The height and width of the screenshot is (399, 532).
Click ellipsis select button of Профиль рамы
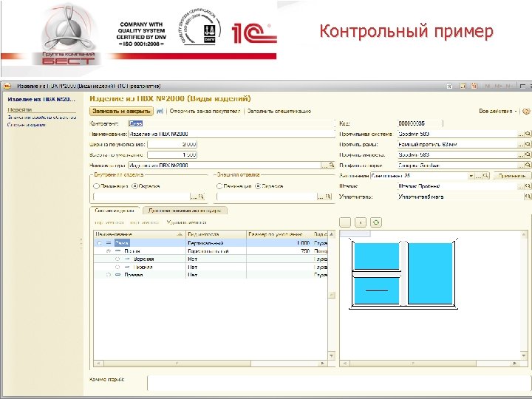coord(521,145)
